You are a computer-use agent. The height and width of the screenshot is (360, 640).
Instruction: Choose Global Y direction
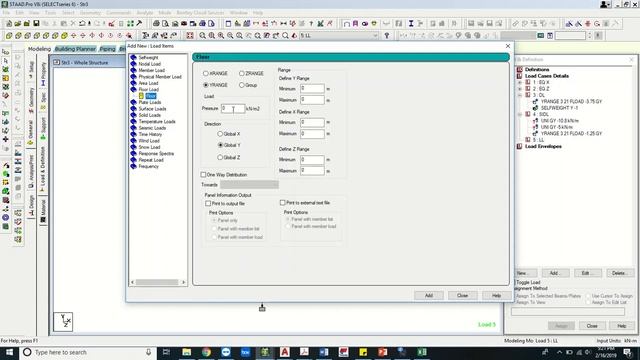[220, 145]
